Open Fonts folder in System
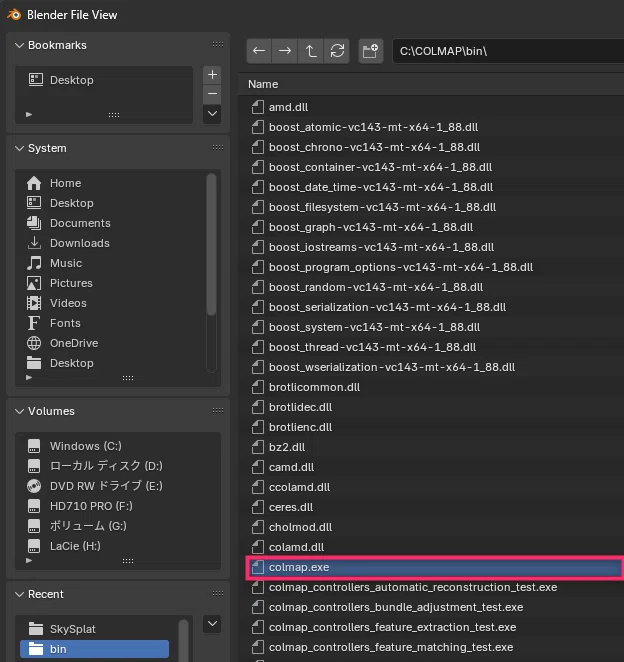This screenshot has height=662, width=624. click(x=114, y=323)
